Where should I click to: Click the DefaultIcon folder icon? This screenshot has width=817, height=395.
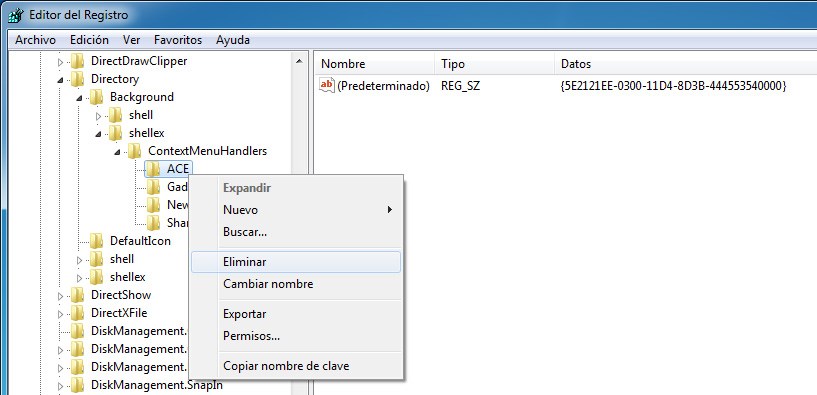[96, 241]
